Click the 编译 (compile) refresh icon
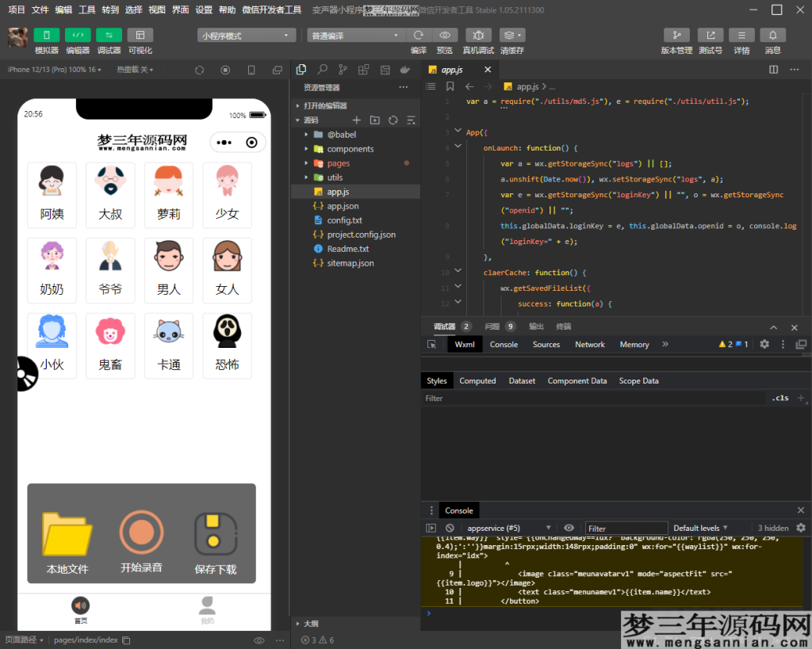The height and width of the screenshot is (649, 812). tap(419, 34)
